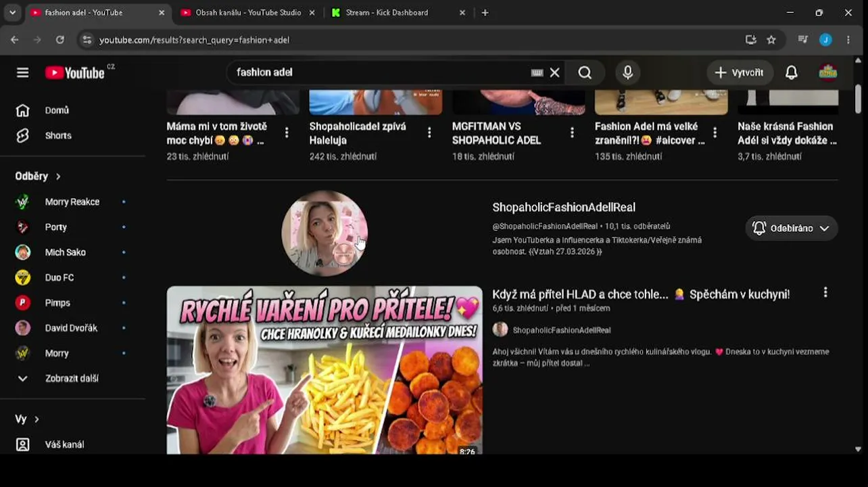Click in the YouTube search input field

coord(379,72)
